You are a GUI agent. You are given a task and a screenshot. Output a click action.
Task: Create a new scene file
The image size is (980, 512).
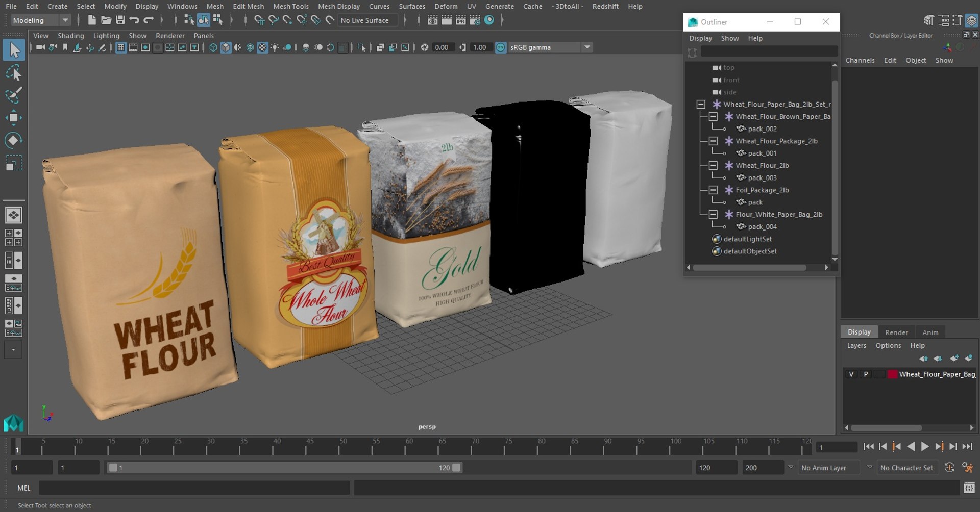coord(92,20)
